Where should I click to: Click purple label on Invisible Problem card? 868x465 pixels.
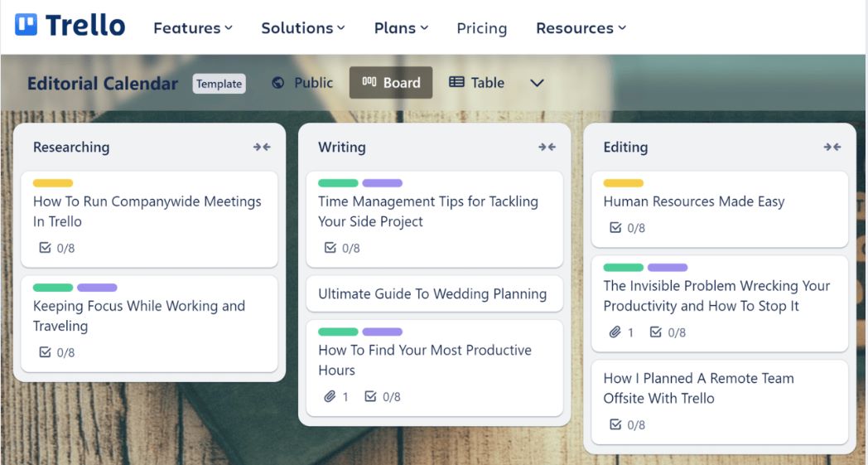(x=668, y=267)
